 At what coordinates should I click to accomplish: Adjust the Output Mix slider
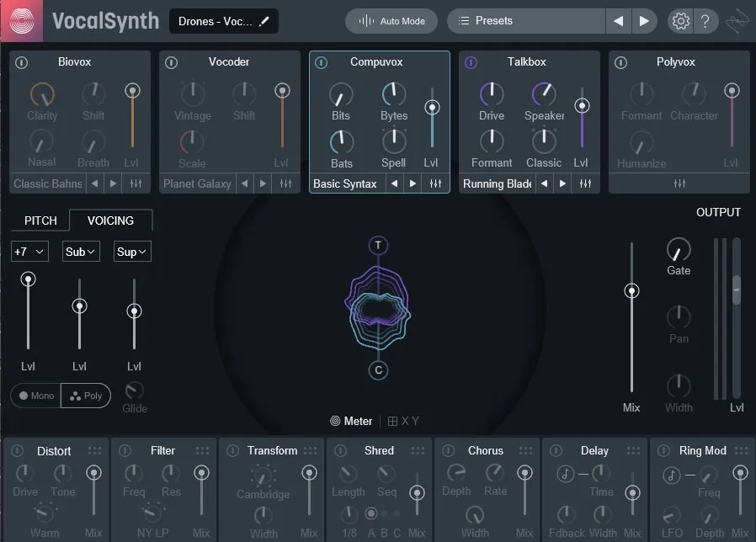coord(631,291)
